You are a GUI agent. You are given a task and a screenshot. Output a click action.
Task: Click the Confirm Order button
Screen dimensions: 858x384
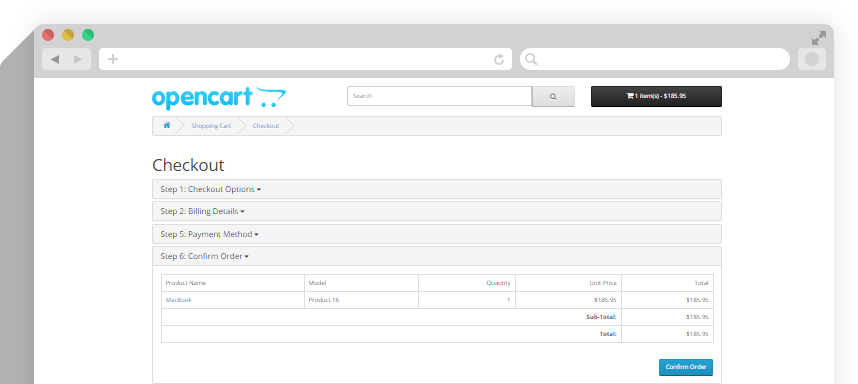click(686, 367)
